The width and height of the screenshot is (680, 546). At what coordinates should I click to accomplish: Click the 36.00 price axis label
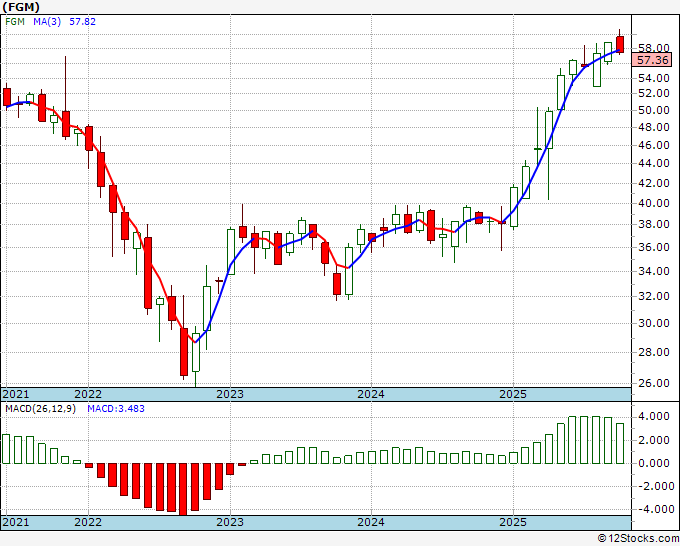654,247
